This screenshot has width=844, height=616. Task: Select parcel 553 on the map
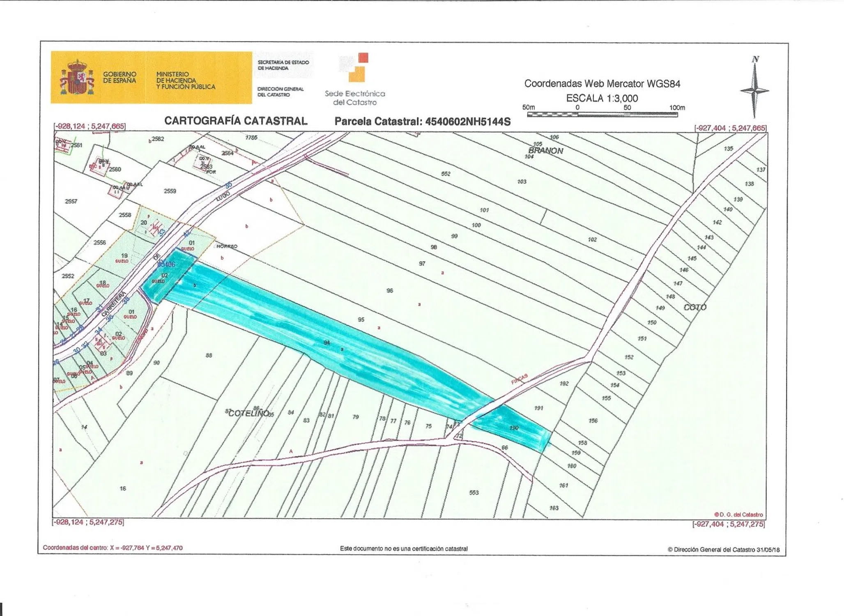point(474,492)
